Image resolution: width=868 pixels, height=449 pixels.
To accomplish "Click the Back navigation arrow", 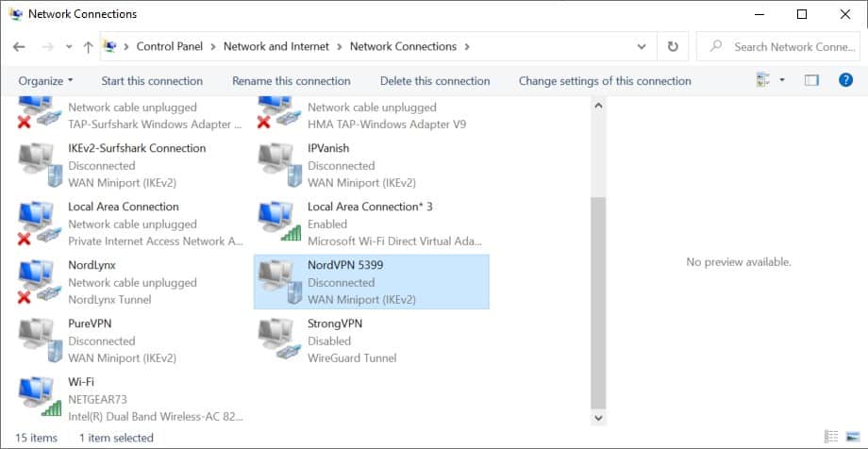I will pyautogui.click(x=19, y=47).
